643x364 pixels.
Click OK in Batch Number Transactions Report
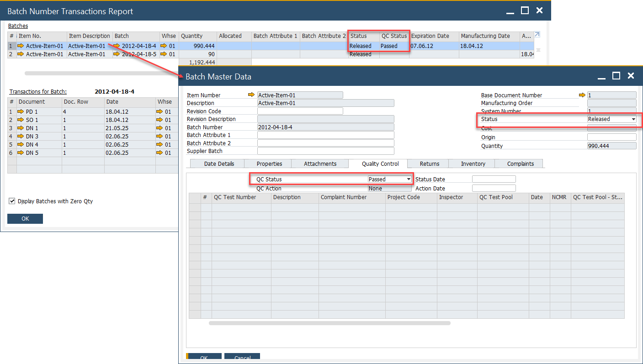(25, 219)
